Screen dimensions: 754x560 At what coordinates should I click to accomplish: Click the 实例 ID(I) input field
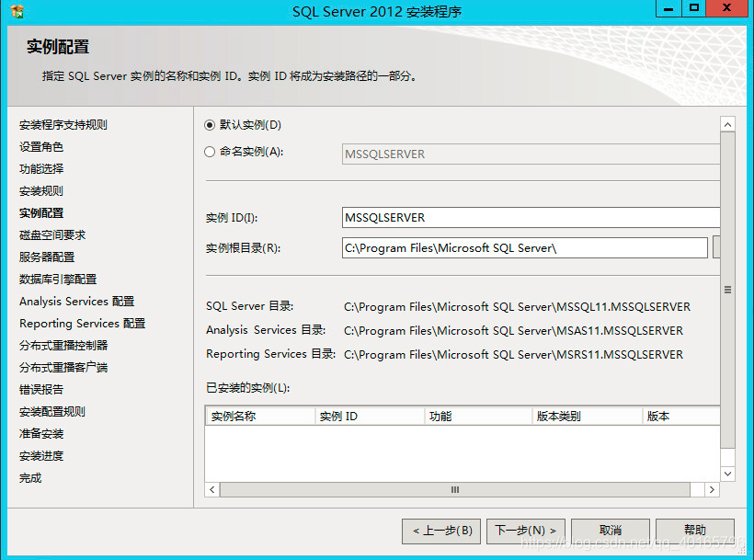[x=531, y=218]
